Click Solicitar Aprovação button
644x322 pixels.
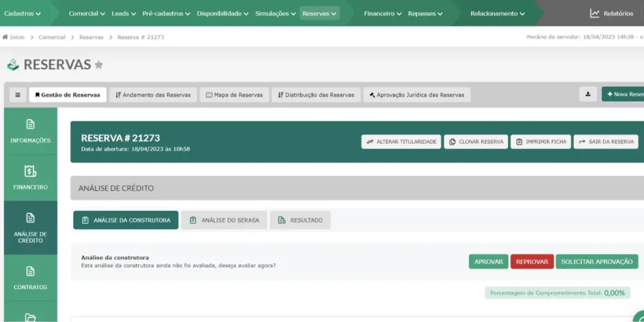(597, 262)
